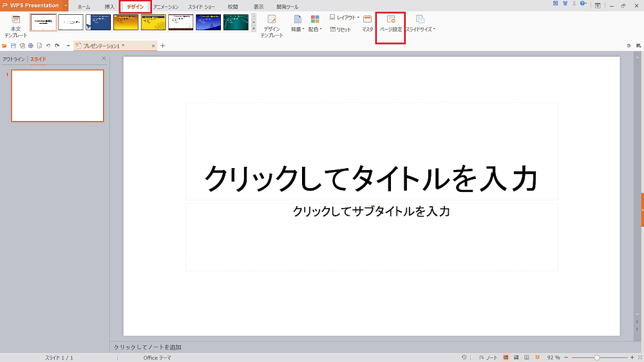
Task: Click the リセット (reset) button
Action: (x=341, y=30)
